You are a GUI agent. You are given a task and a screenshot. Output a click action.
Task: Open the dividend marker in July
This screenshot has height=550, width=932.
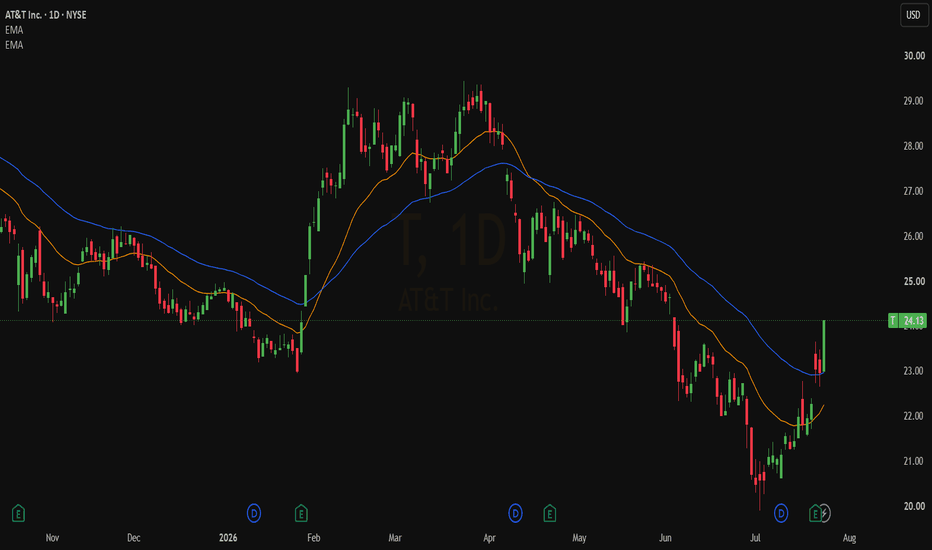(781, 513)
